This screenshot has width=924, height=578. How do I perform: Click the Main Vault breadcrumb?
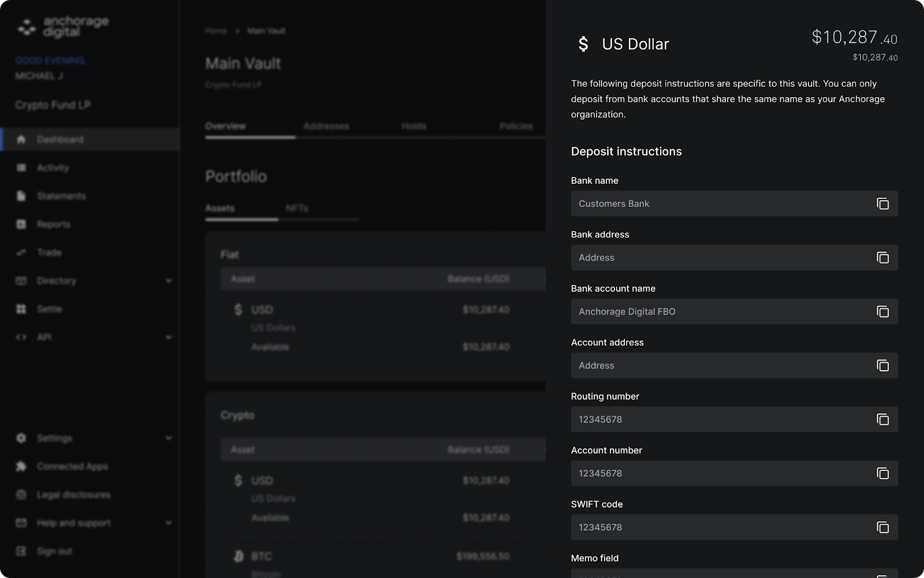266,31
